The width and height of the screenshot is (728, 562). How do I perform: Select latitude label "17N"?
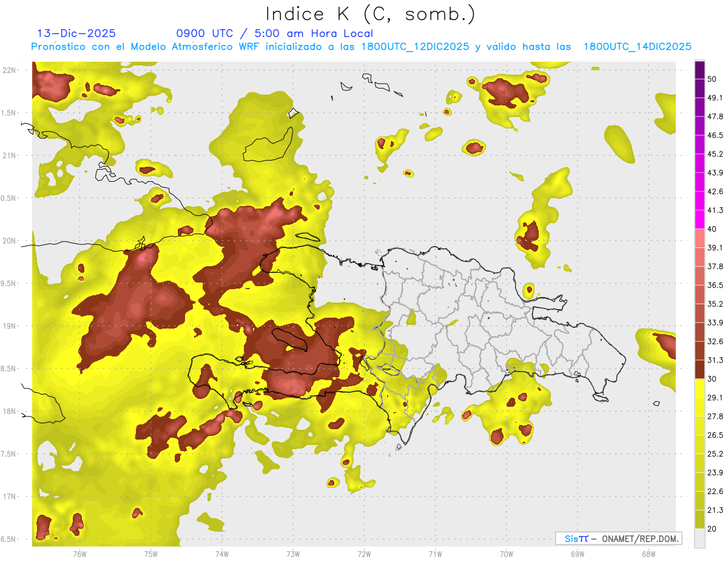pos(9,497)
